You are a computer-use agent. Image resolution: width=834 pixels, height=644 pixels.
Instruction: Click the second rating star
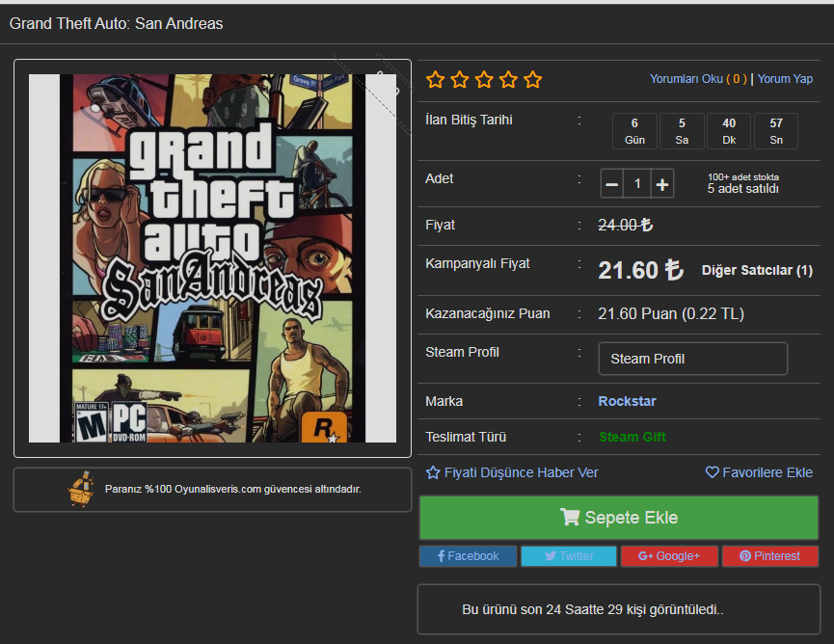tap(460, 80)
